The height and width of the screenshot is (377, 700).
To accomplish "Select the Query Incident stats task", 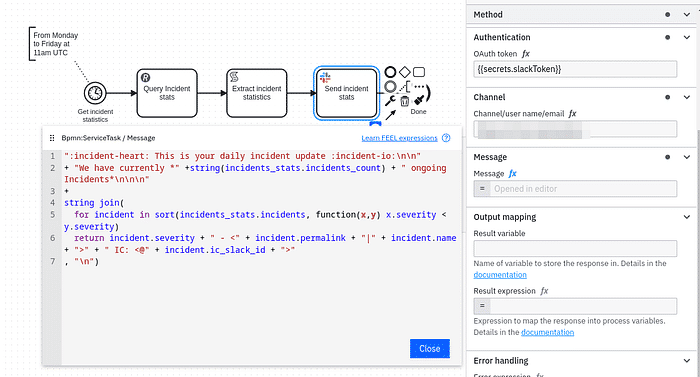I will click(167, 93).
